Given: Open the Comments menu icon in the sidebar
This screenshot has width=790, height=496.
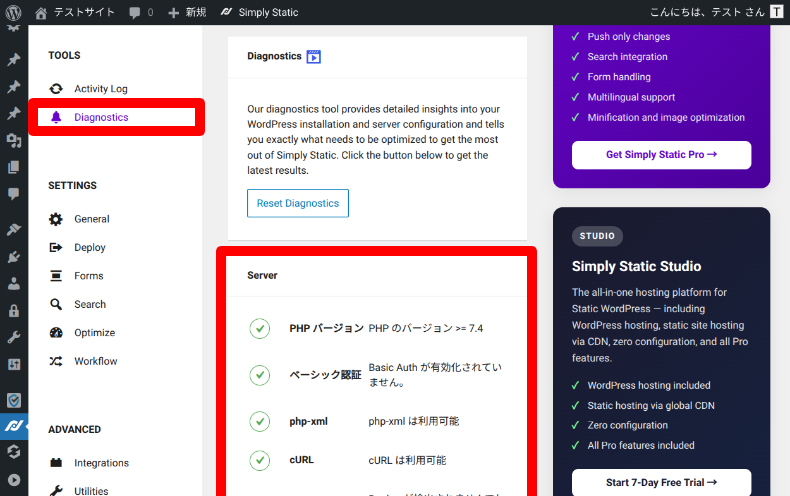Looking at the screenshot, I should pos(14,194).
